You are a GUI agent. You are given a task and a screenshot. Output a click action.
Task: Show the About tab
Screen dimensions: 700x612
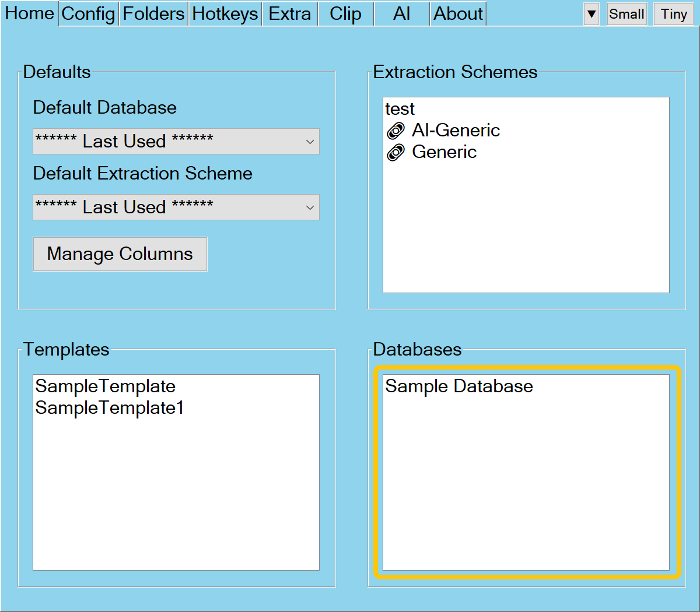(x=458, y=14)
